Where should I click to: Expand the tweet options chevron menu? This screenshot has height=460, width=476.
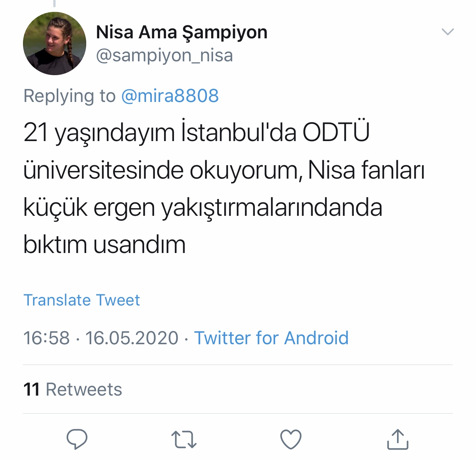(x=448, y=32)
